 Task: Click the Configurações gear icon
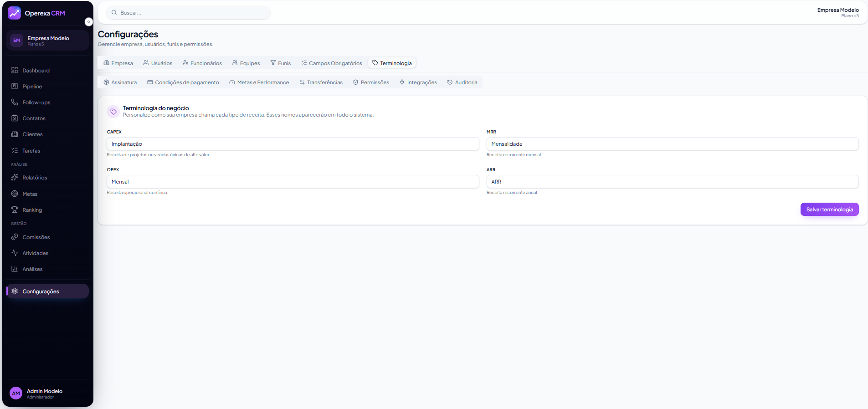(15, 291)
